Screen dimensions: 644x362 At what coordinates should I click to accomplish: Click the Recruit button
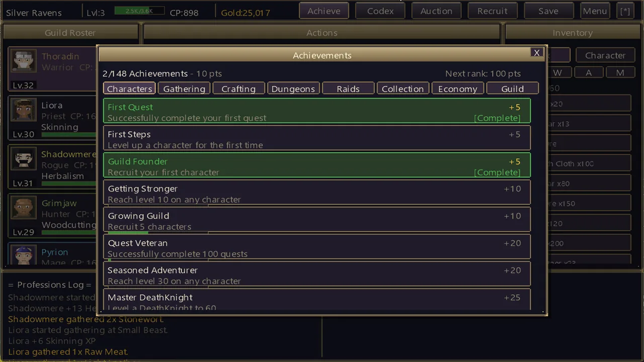[x=493, y=11]
